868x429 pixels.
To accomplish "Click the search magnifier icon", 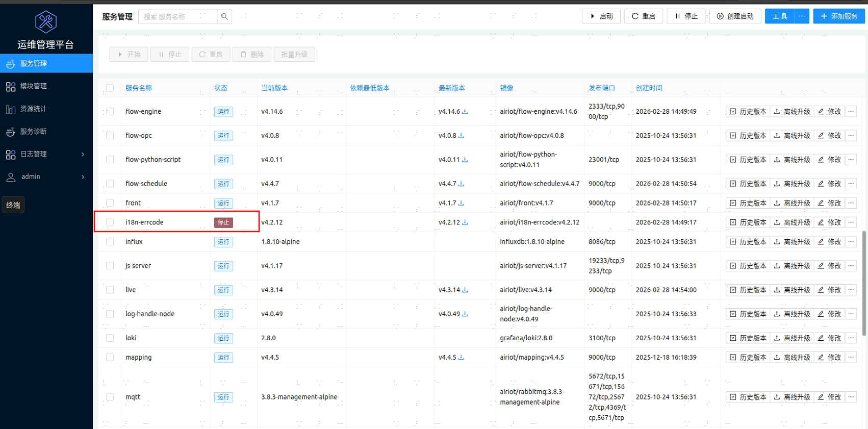I will coord(224,16).
